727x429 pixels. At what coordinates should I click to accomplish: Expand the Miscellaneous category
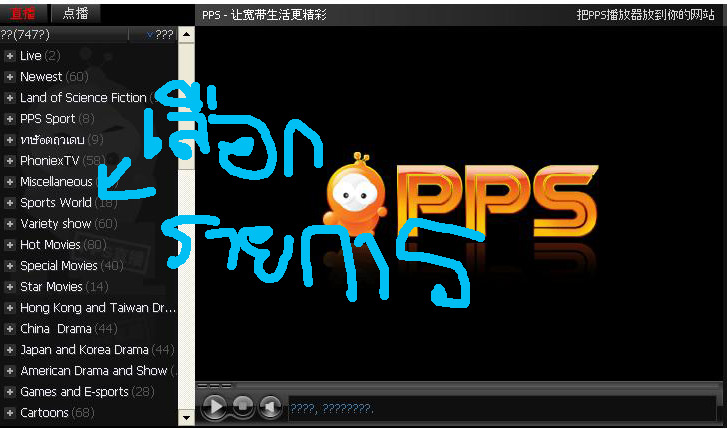(9, 182)
